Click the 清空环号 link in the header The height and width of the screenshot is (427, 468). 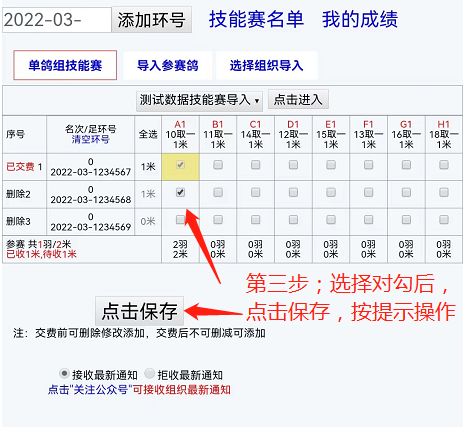click(90, 139)
